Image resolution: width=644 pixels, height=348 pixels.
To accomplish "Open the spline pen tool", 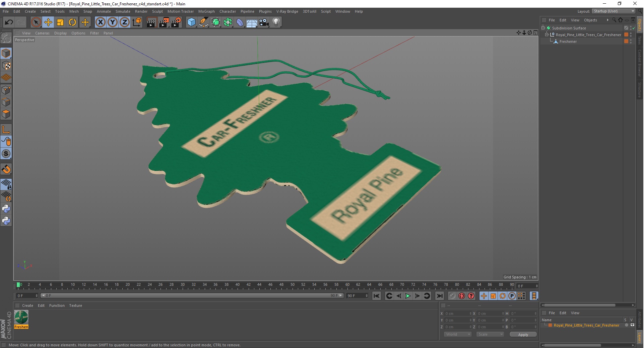I will tap(204, 22).
